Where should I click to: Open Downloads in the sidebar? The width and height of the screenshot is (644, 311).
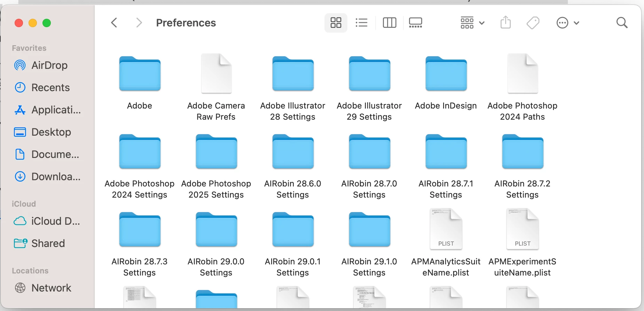click(x=47, y=177)
